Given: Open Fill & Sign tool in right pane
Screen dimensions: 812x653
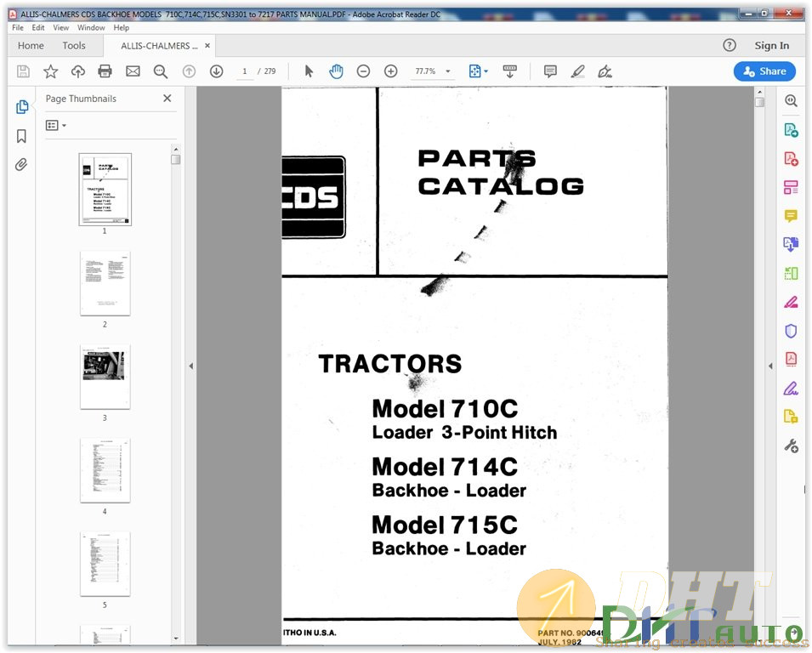Looking at the screenshot, I should click(x=791, y=388).
